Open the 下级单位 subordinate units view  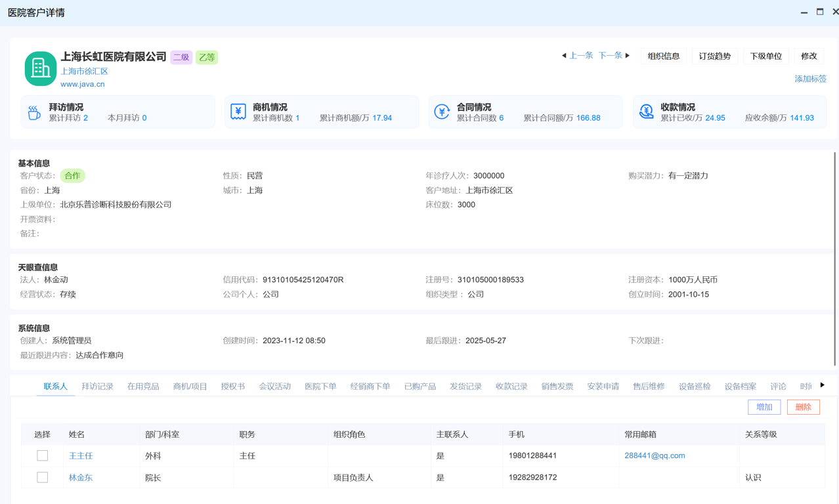pyautogui.click(x=765, y=56)
